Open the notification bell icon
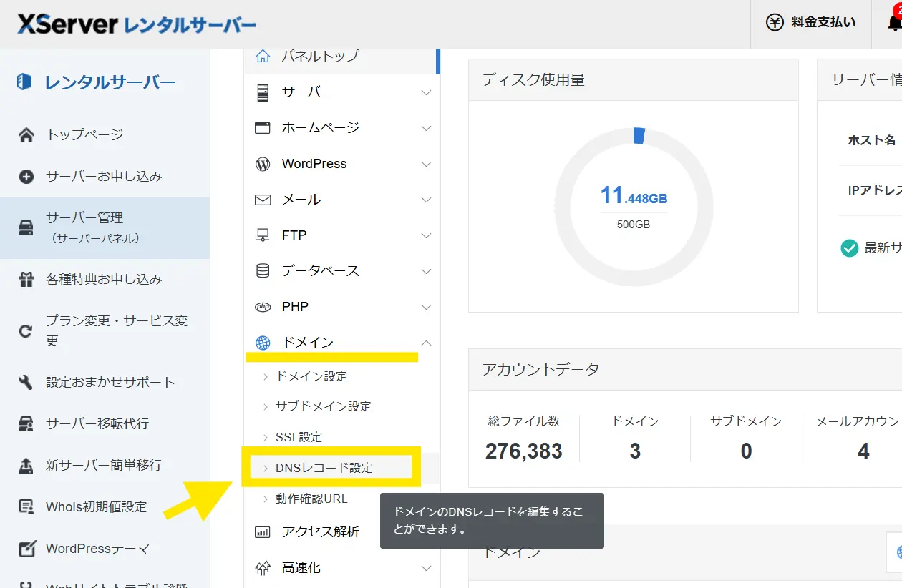 [894, 22]
